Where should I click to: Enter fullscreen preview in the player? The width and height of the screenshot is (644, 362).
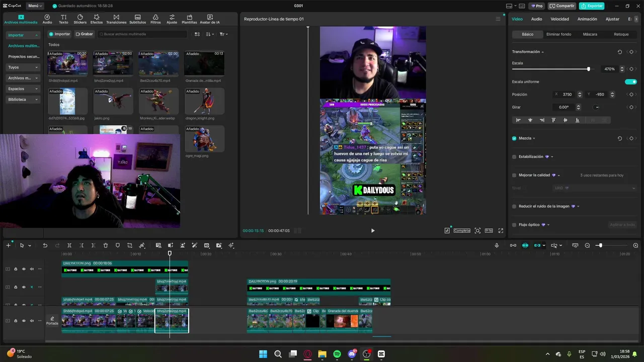pos(501,230)
